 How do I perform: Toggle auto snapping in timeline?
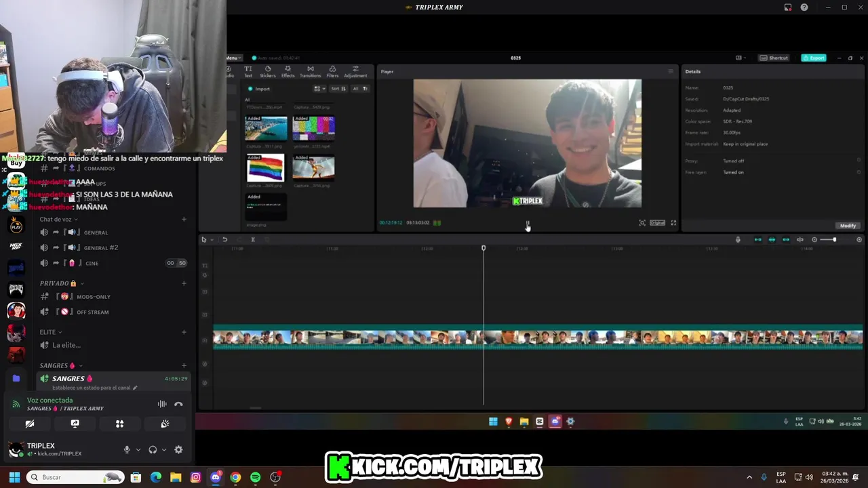pos(772,239)
